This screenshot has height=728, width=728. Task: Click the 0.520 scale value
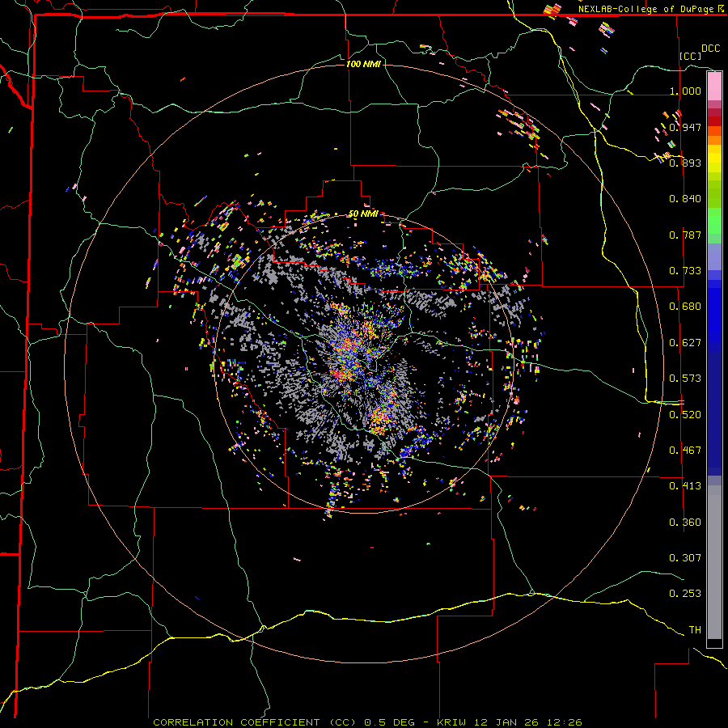[x=685, y=415]
